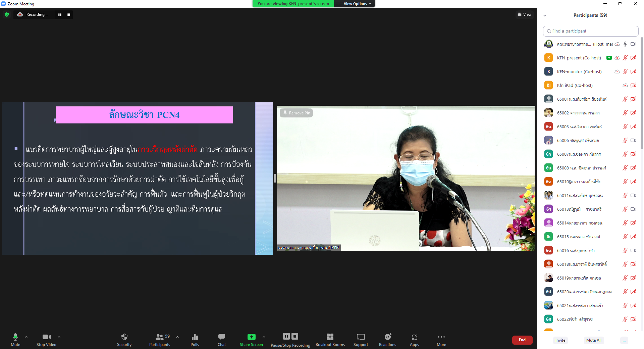Click Remove Pin on the speaker video
Screen dimensions: 644x349
(297, 113)
